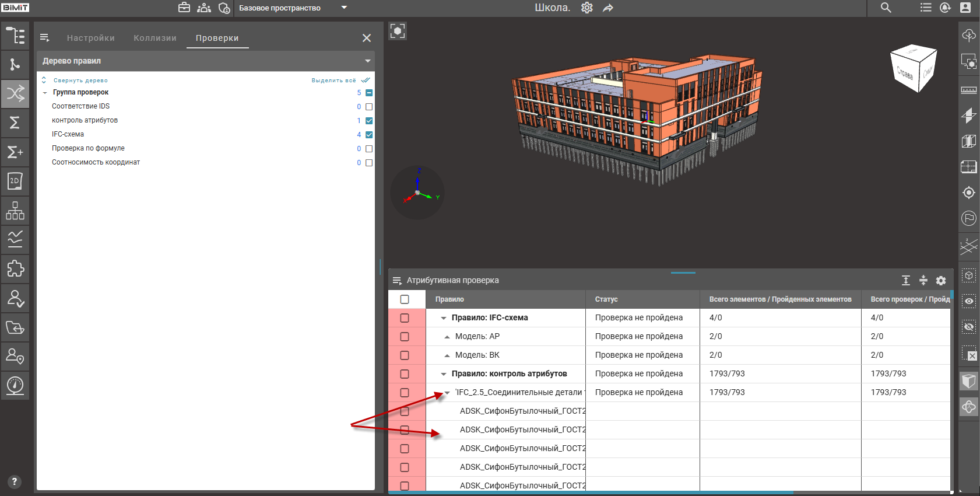Expand the Модель: ВК row
The width and height of the screenshot is (980, 496).
(x=447, y=355)
